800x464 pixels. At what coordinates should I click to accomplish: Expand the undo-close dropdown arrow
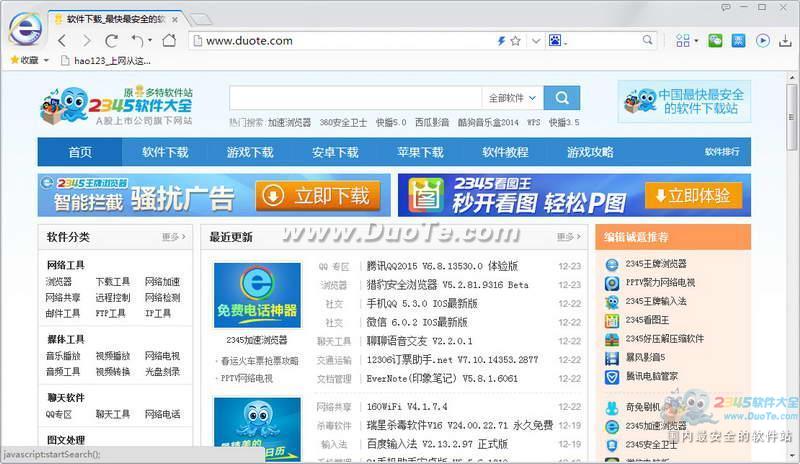point(149,40)
